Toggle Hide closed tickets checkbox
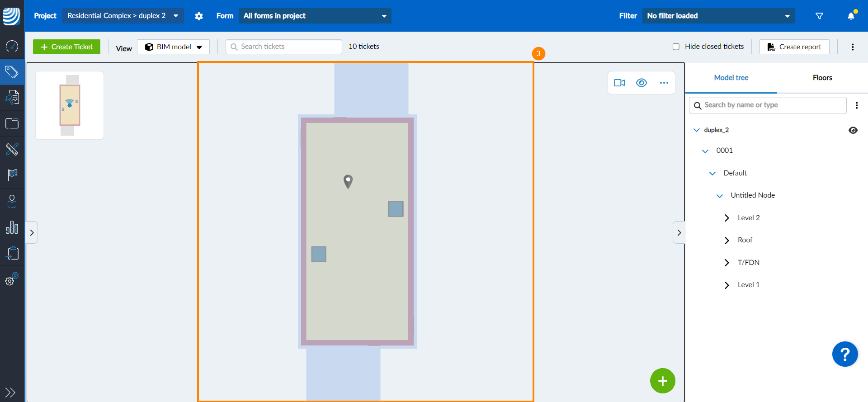 (676, 47)
